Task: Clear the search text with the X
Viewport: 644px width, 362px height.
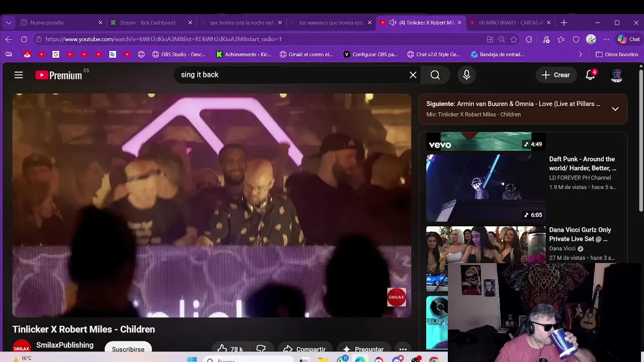Action: click(413, 75)
